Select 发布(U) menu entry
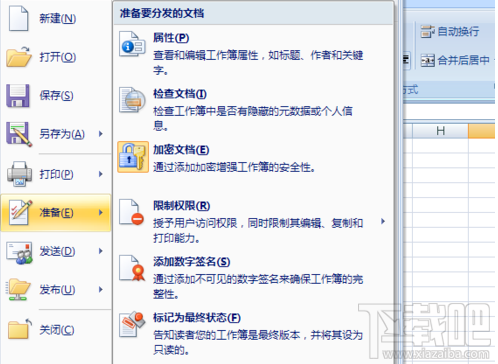The width and height of the screenshot is (498, 364). tap(57, 290)
